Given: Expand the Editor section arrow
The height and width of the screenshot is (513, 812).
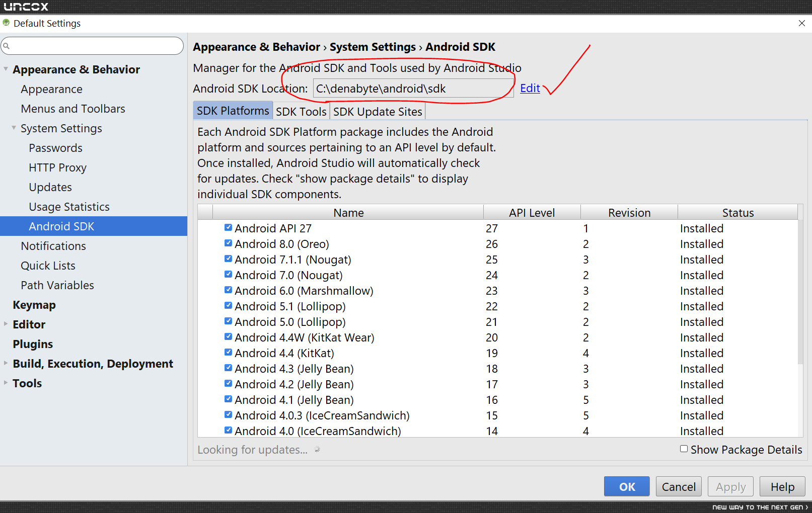Looking at the screenshot, I should click(6, 324).
